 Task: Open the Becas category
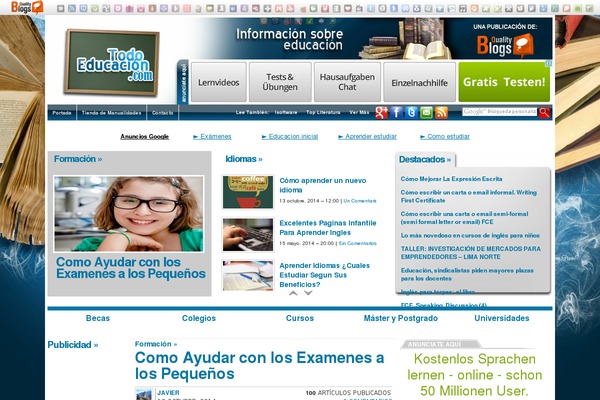tap(98, 318)
